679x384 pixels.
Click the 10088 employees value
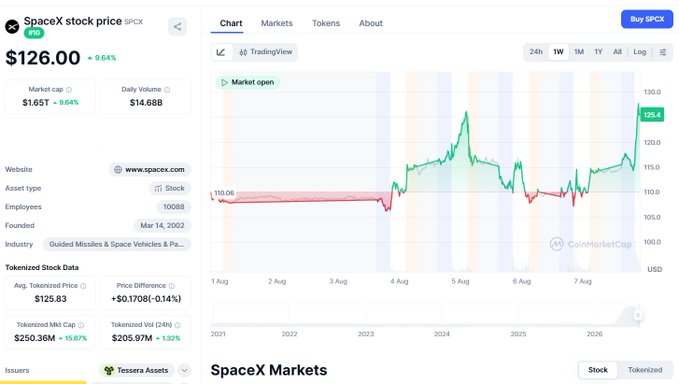(x=174, y=207)
